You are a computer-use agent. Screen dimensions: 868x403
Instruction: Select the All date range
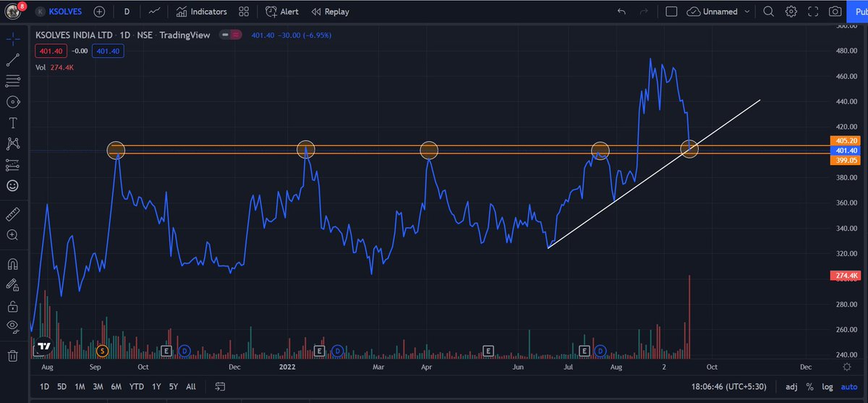click(x=191, y=387)
